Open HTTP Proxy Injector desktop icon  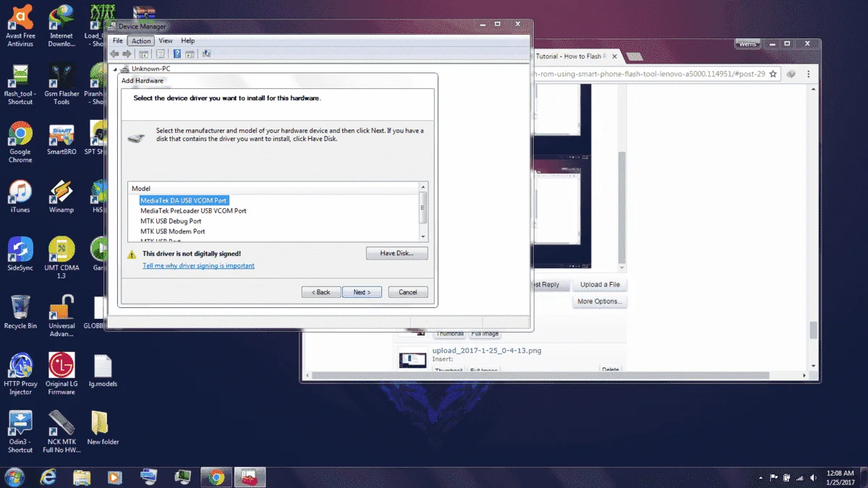click(20, 374)
